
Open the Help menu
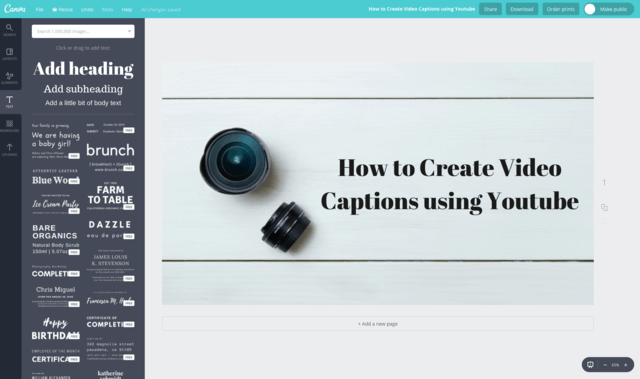click(127, 9)
